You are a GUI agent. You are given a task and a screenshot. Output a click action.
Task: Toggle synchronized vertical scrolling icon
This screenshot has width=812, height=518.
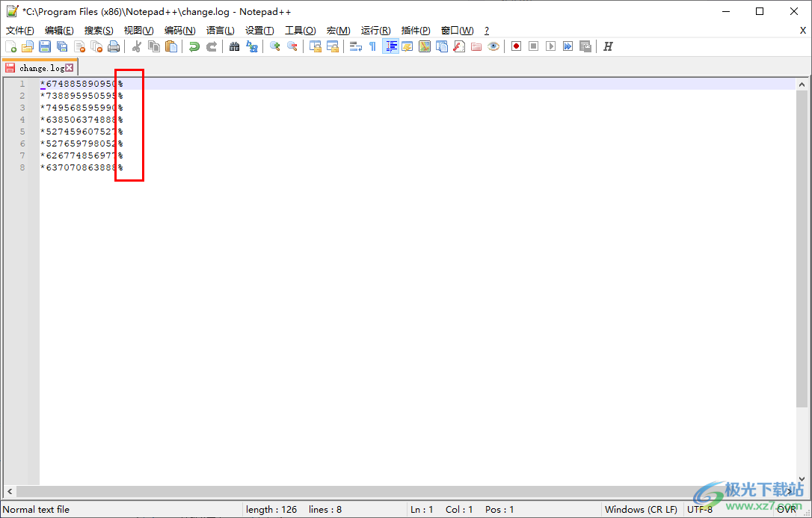tap(316, 46)
